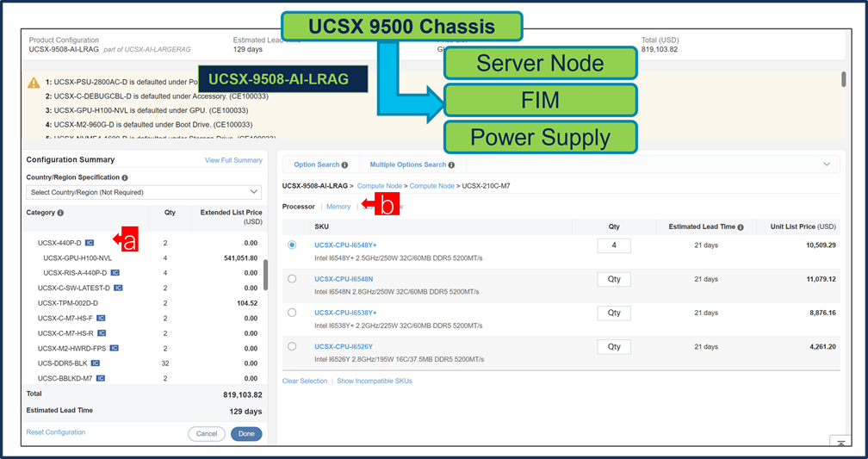Click IC badge next to UCSX-C-M7-HS-R
868x459 pixels.
click(102, 333)
